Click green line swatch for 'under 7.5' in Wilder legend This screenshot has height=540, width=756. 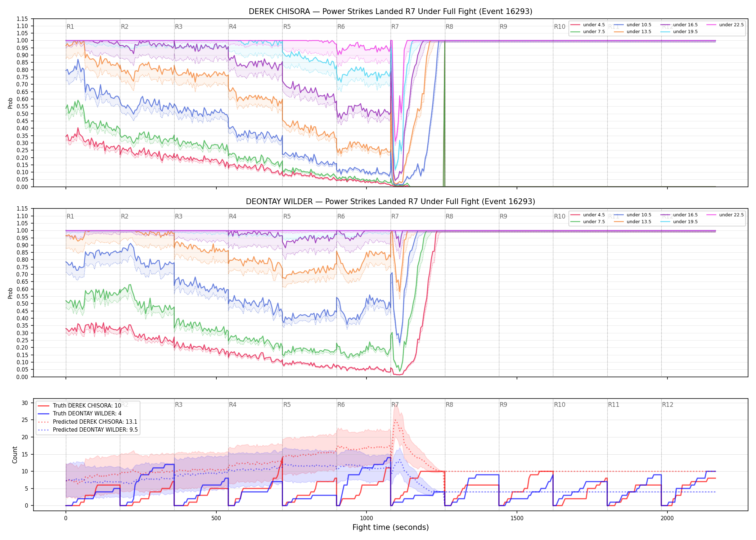click(575, 222)
